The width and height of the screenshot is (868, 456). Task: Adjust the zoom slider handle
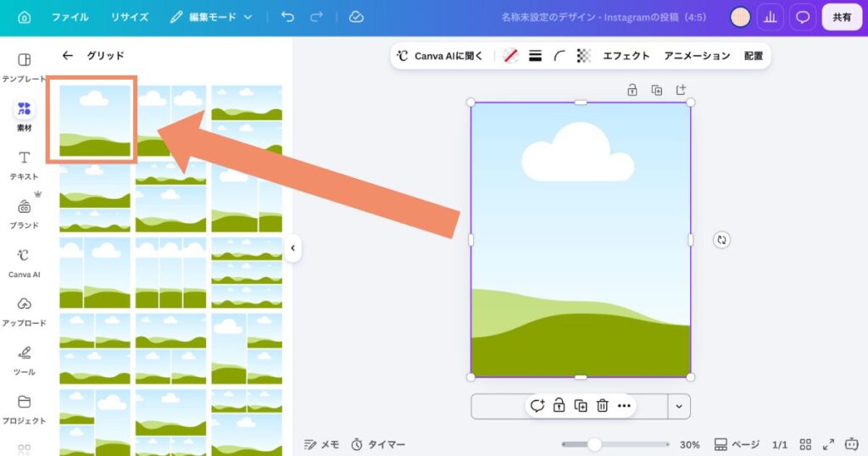pos(594,444)
